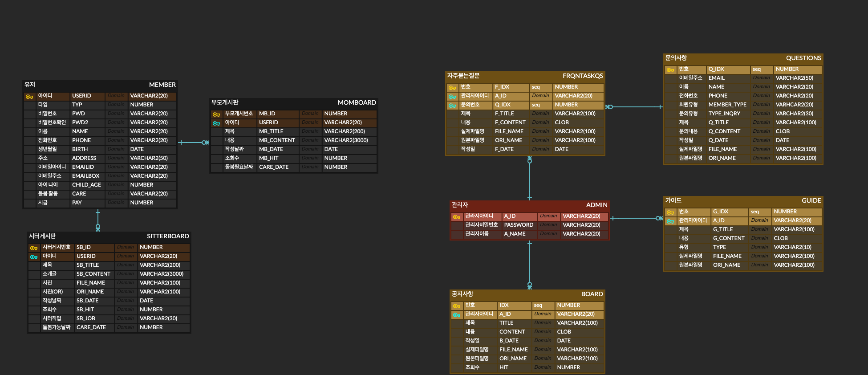Click the foreign key icon of A_ID in GUIDE
This screenshot has height=375, width=868.
coord(670,221)
